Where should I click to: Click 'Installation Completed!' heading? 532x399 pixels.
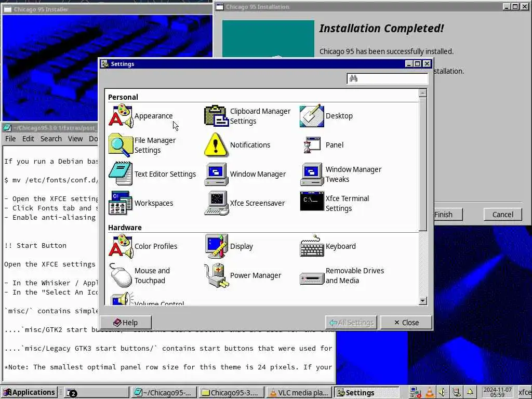381,28
